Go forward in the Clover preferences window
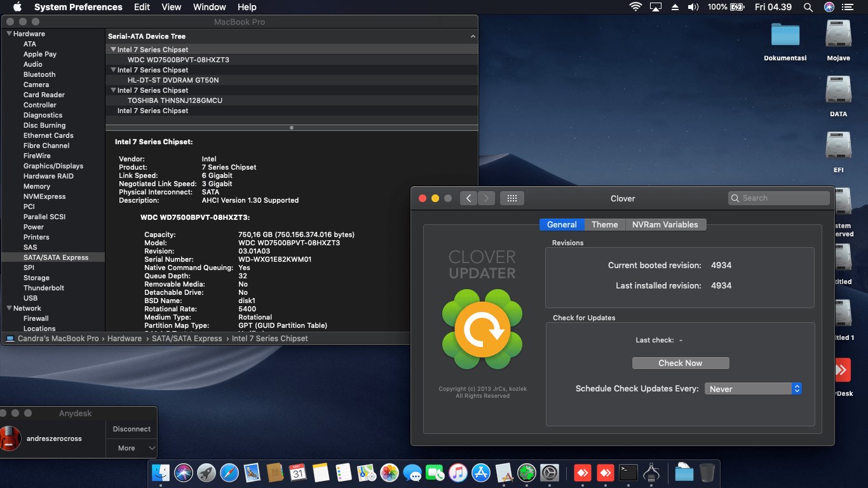Viewport: 868px width, 488px height. coord(486,198)
